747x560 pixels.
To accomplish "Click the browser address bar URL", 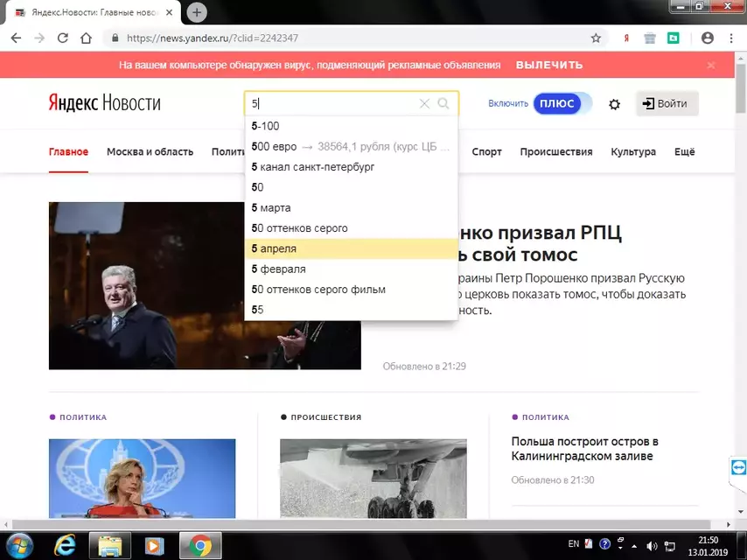I will [213, 38].
